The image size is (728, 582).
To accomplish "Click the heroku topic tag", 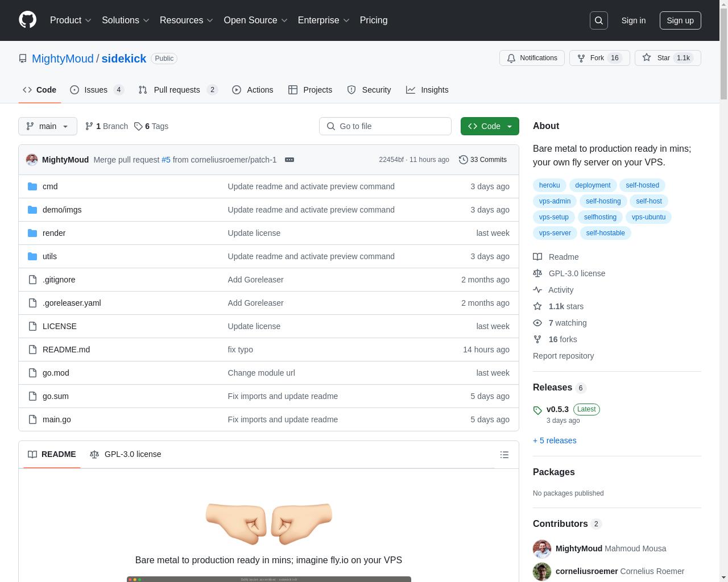I will tap(549, 185).
